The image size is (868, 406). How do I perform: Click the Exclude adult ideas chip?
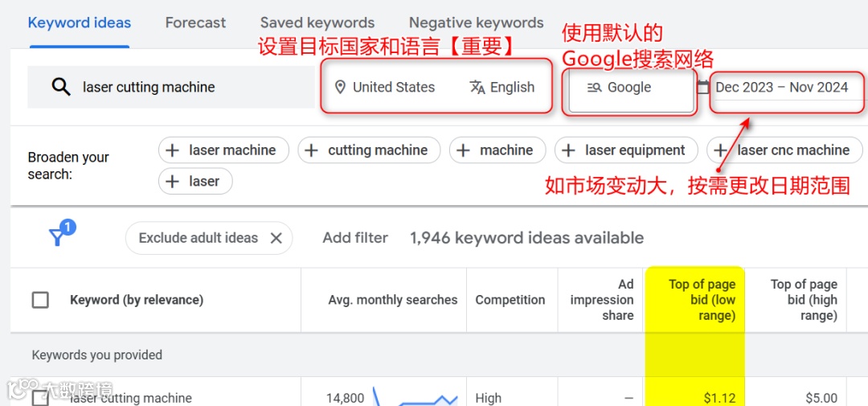point(209,238)
